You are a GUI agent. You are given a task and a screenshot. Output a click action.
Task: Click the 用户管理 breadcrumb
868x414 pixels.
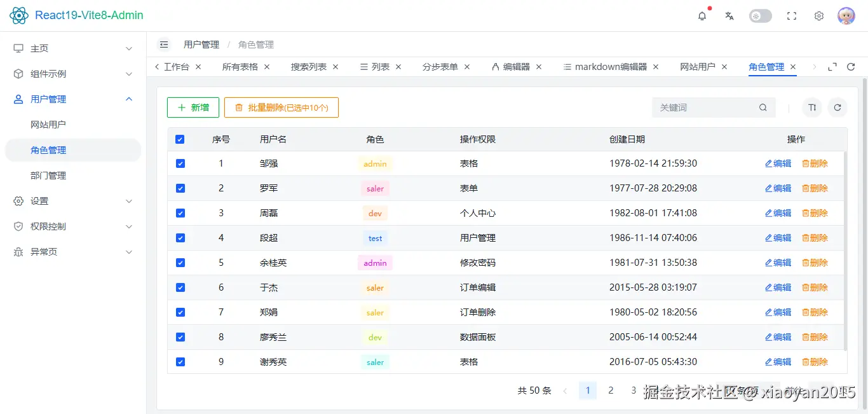pos(201,45)
